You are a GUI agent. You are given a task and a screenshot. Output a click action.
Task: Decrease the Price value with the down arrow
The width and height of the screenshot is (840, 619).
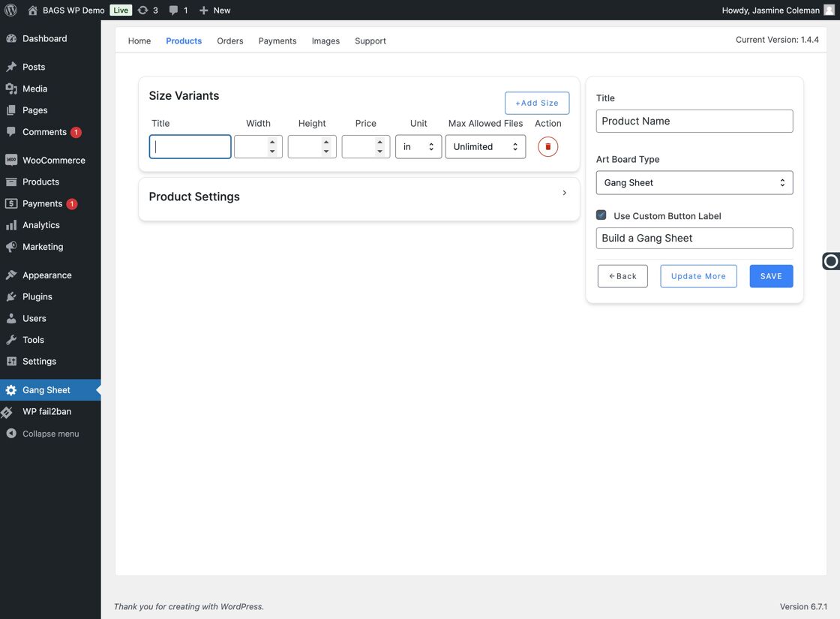pos(379,152)
